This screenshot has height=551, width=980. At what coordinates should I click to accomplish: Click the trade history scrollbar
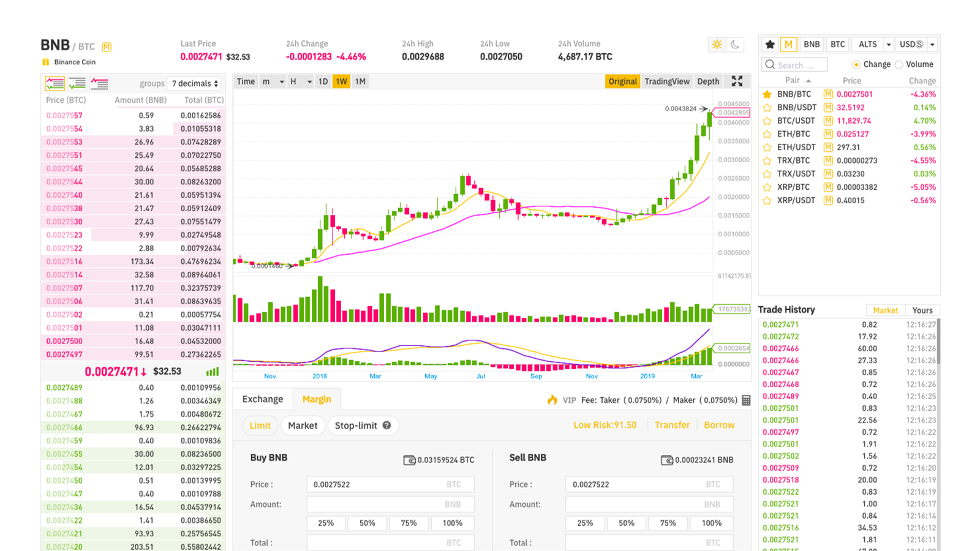pyautogui.click(x=938, y=342)
